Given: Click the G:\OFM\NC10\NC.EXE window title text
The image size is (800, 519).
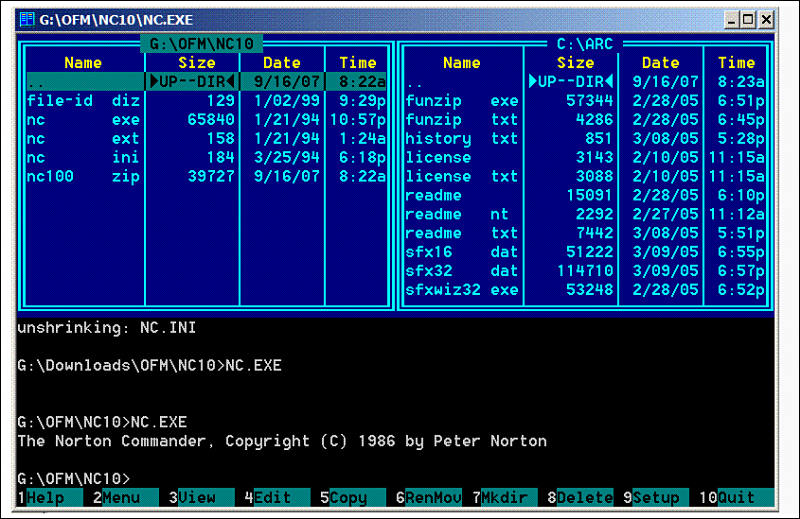Looking at the screenshot, I should click(x=116, y=20).
